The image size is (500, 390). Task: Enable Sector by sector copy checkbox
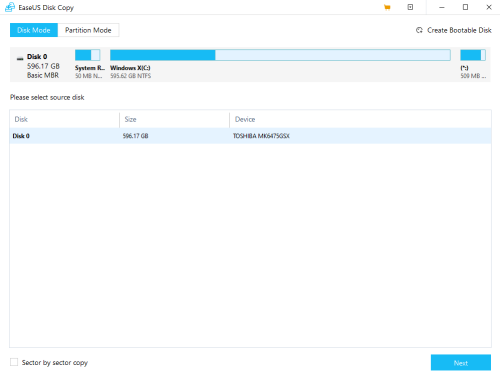pyautogui.click(x=14, y=362)
